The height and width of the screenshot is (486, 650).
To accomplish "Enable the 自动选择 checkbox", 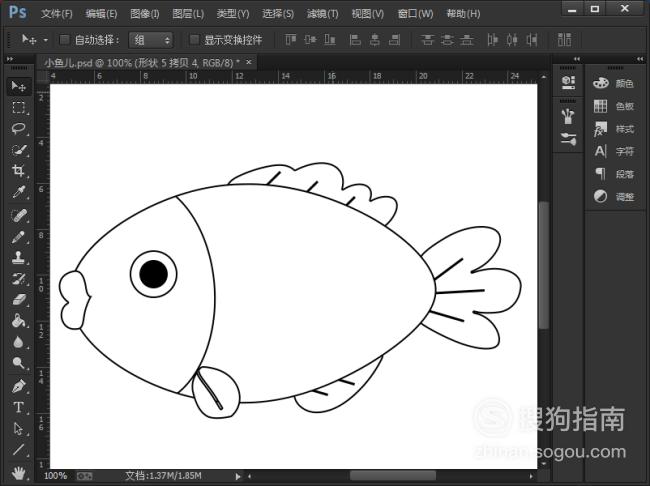I will click(64, 40).
